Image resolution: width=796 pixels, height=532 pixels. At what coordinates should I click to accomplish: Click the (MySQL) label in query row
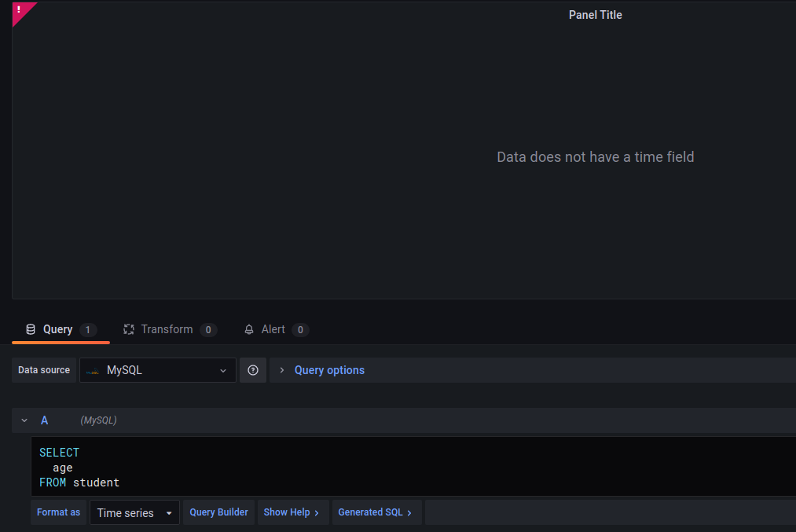tap(98, 420)
